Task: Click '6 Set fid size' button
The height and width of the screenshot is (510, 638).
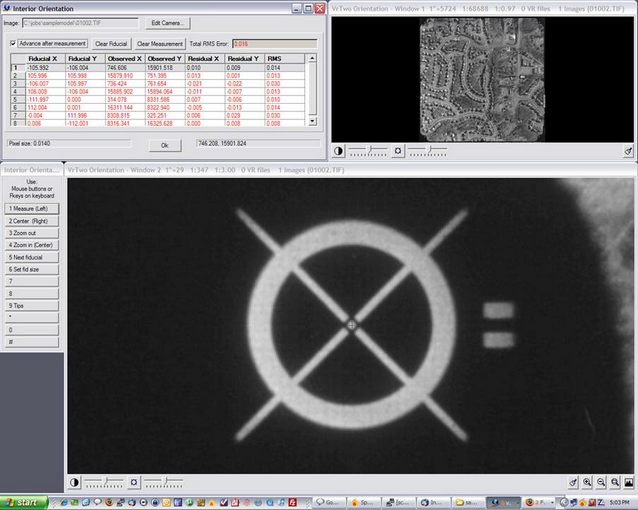Action: tap(32, 269)
